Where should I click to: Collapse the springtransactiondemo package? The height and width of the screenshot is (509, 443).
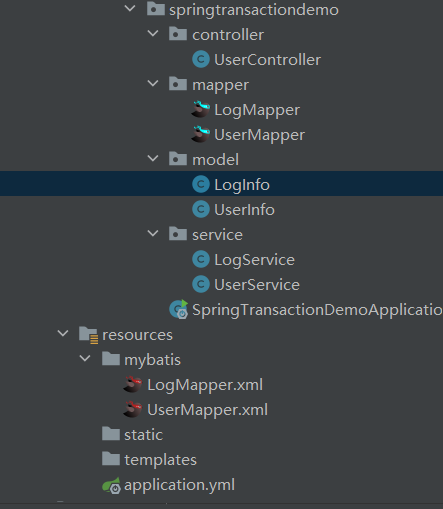point(130,9)
